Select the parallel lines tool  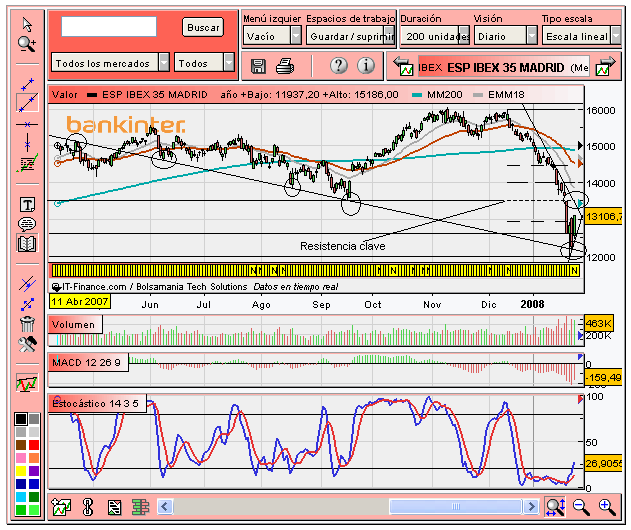pos(27,285)
